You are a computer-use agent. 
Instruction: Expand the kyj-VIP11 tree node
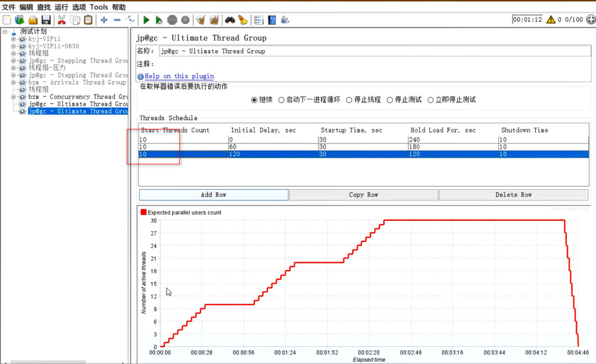(13, 39)
